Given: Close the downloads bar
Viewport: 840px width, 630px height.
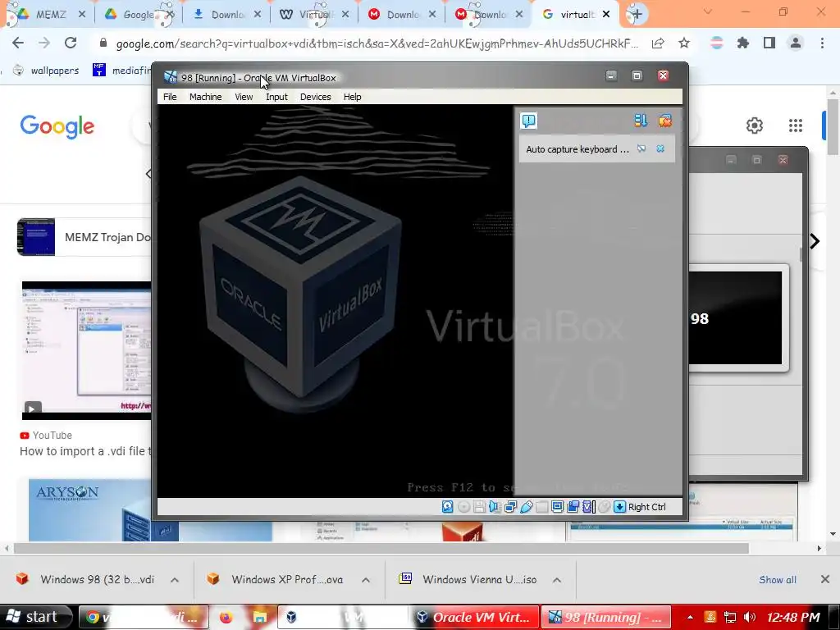Looking at the screenshot, I should click(x=825, y=579).
